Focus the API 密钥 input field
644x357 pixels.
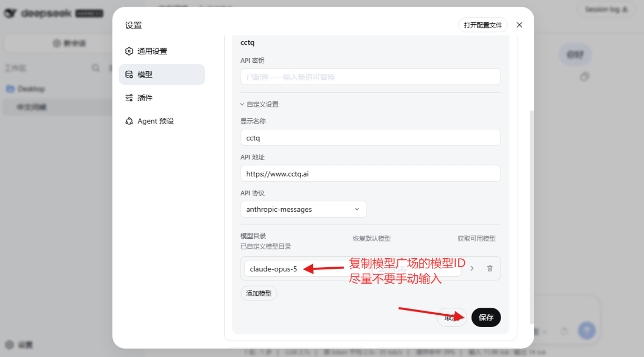tap(370, 77)
